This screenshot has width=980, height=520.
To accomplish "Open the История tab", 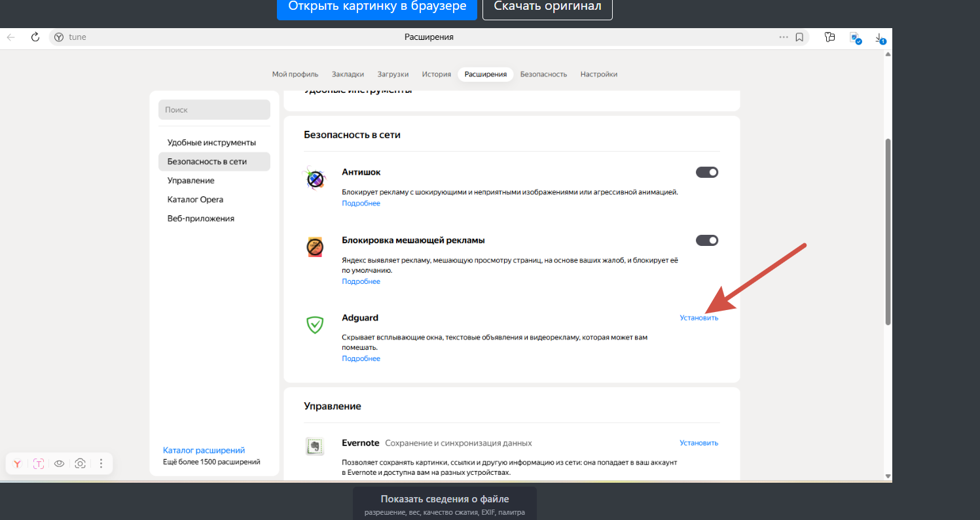I will pyautogui.click(x=437, y=74).
